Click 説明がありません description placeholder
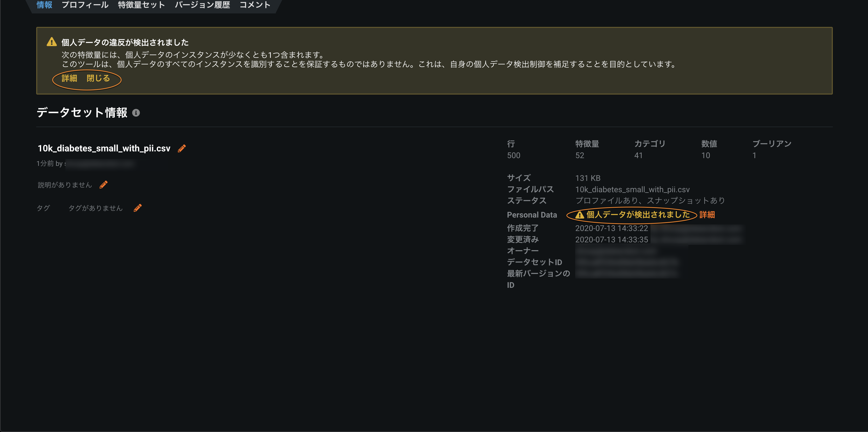This screenshot has height=432, width=868. [65, 185]
